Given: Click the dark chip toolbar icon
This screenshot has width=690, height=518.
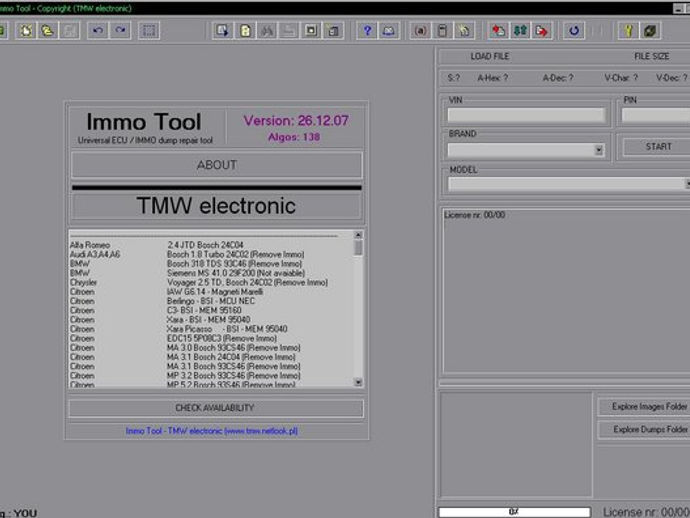Looking at the screenshot, I should pyautogui.click(x=650, y=31).
